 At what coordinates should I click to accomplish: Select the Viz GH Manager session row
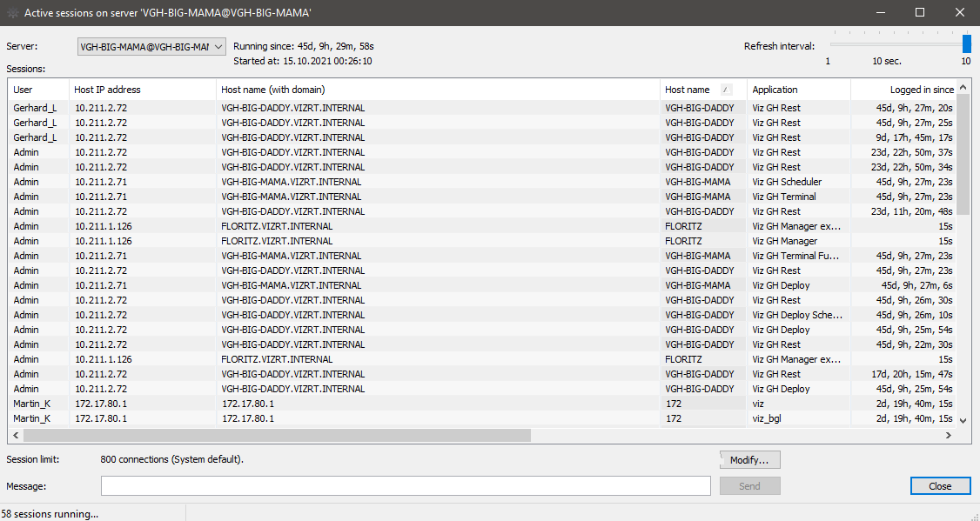tap(482, 241)
